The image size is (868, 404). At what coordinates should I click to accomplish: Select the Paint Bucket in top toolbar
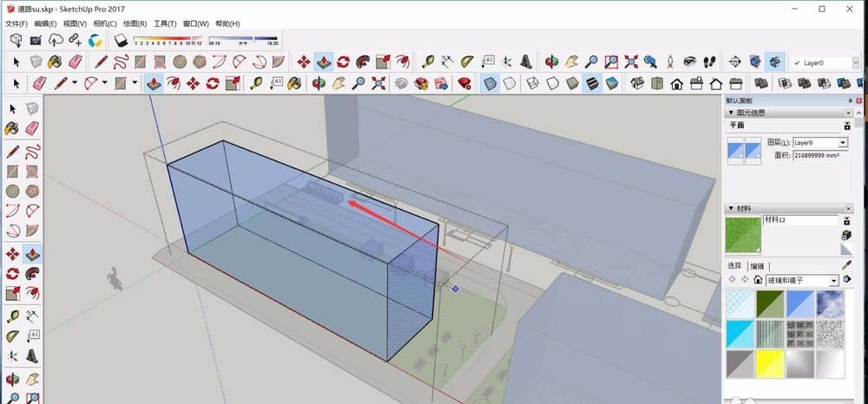click(55, 62)
